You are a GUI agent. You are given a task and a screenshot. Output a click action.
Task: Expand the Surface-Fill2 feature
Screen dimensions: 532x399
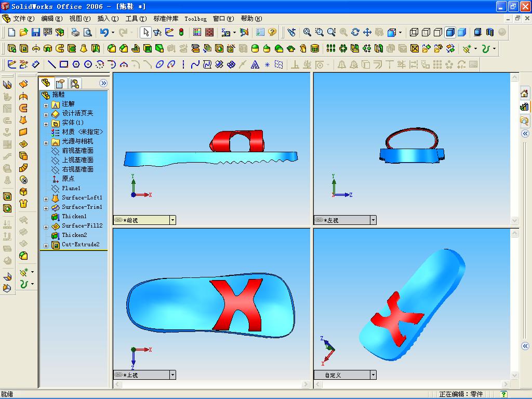[x=46, y=228]
